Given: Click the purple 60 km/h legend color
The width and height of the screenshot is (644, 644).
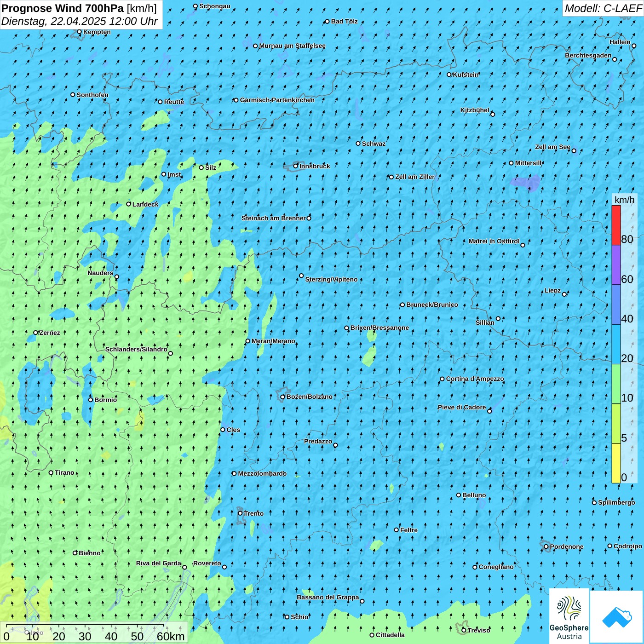Looking at the screenshot, I should [x=616, y=265].
